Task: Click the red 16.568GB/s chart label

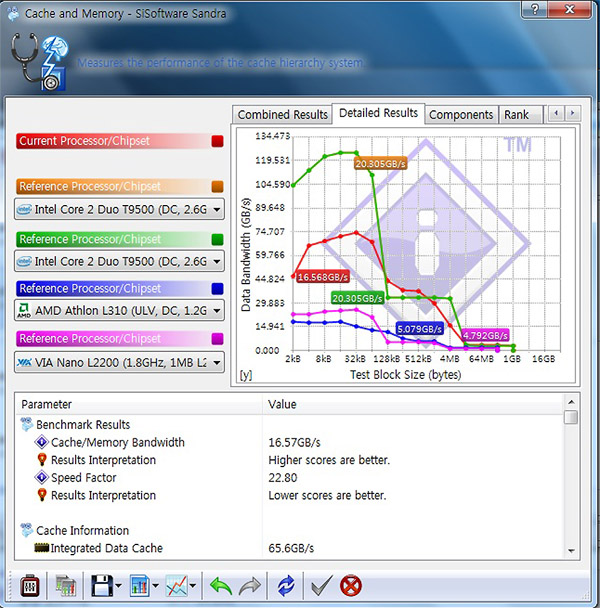Action: pos(323,277)
